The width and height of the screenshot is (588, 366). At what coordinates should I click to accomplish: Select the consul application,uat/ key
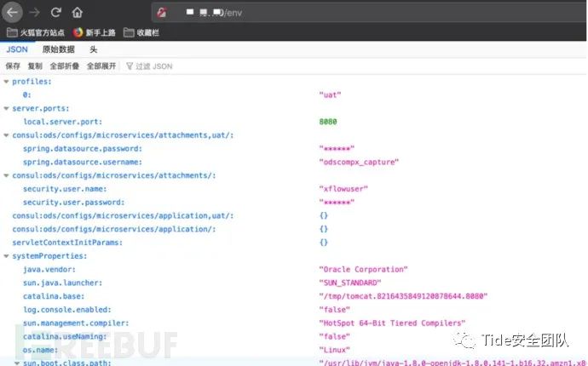pyautogui.click(x=123, y=216)
